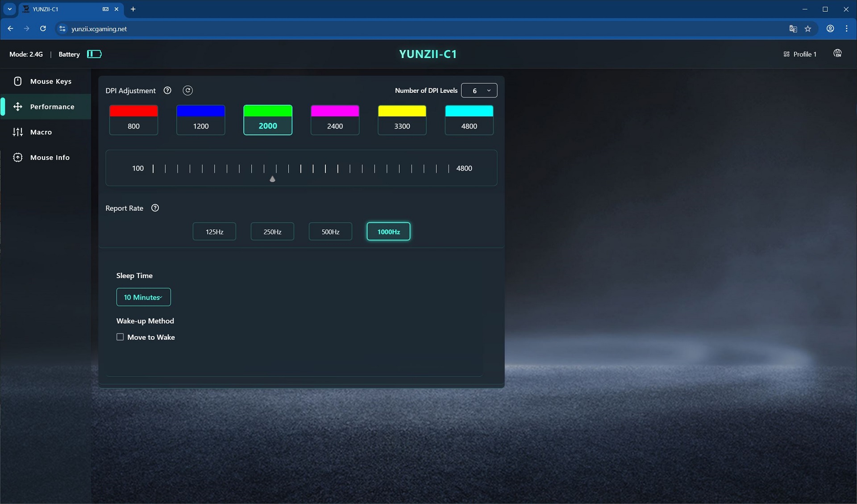This screenshot has height=504, width=857.
Task: Bookmark the page with the star icon
Action: (x=808, y=29)
